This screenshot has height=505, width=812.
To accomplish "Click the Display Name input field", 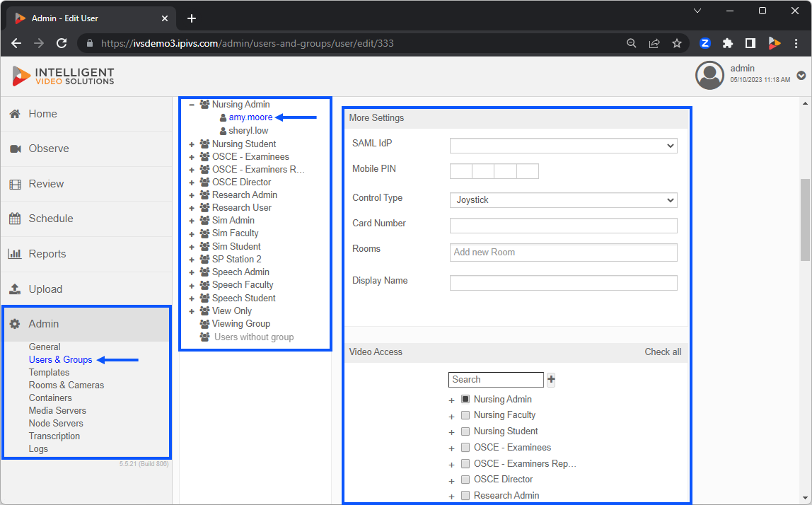I will tap(564, 283).
